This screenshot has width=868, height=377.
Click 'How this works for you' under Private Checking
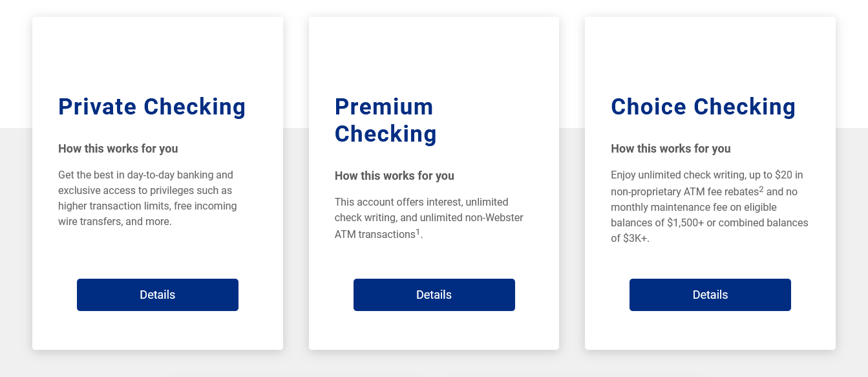click(x=118, y=149)
